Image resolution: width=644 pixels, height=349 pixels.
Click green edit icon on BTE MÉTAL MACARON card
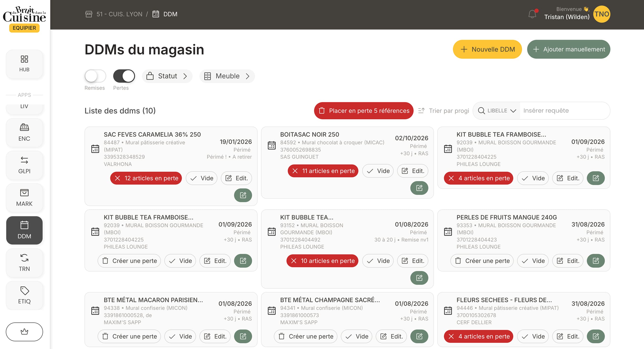(x=243, y=336)
